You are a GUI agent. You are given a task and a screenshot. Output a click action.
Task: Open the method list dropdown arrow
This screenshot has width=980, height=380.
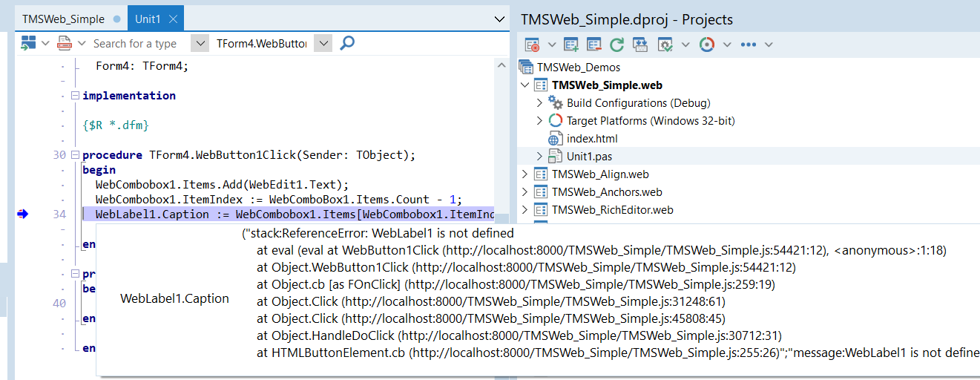click(x=323, y=44)
